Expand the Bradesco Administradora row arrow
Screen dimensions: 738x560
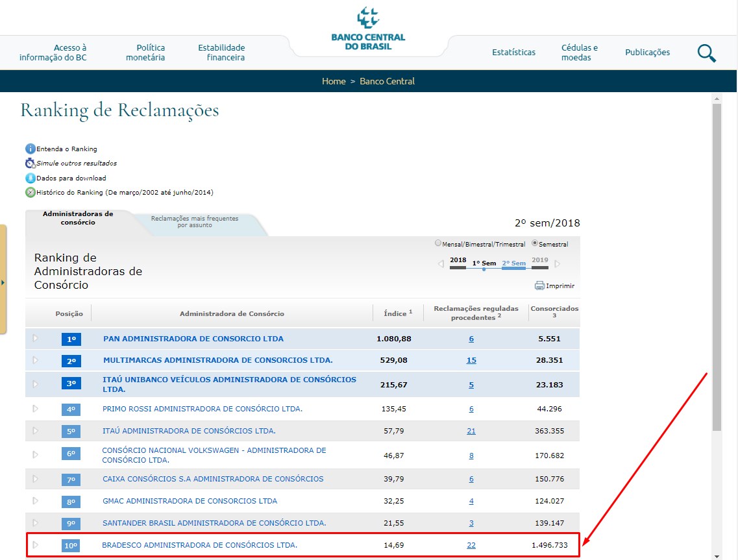pos(36,544)
